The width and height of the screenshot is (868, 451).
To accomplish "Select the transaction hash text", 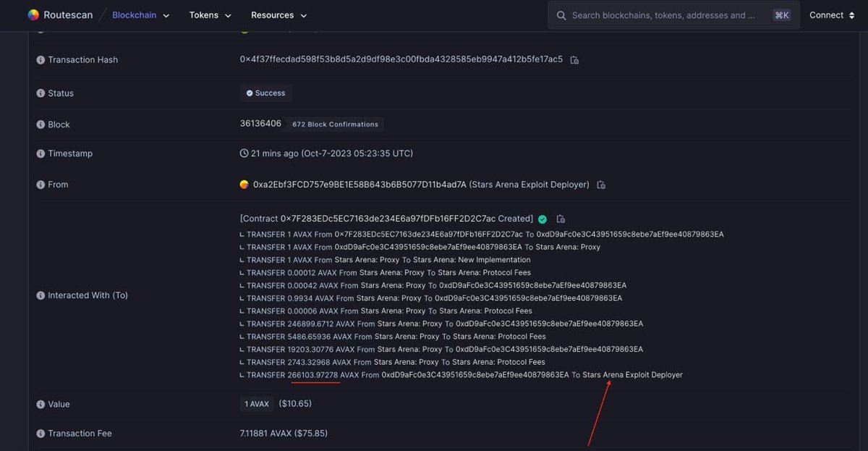I will pyautogui.click(x=401, y=59).
